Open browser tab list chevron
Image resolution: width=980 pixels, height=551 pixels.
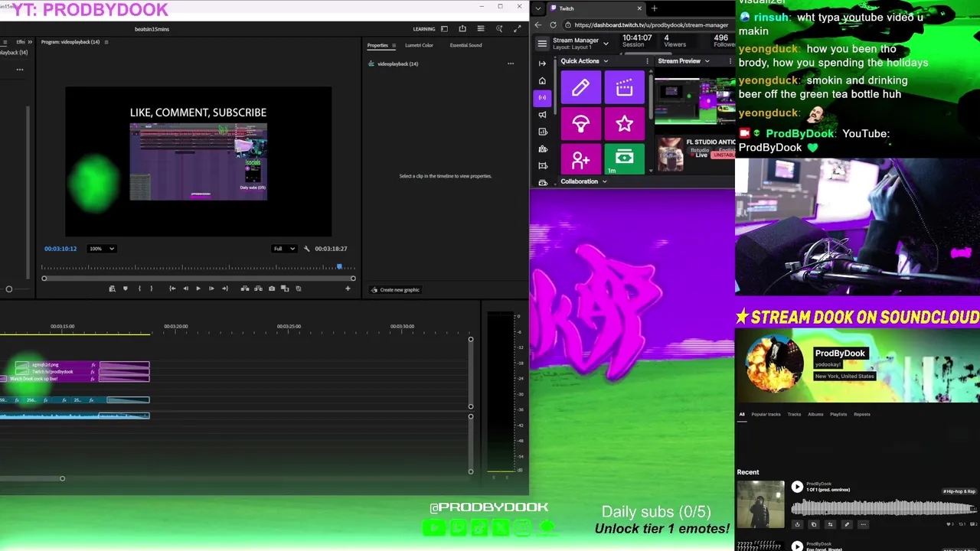[x=539, y=8]
